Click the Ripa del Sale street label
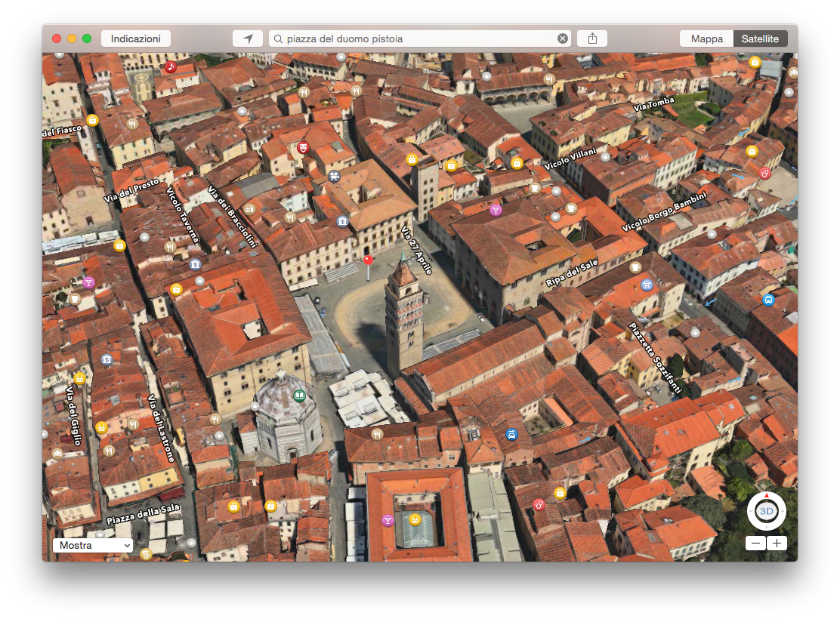The height and width of the screenshot is (622, 840). (572, 273)
